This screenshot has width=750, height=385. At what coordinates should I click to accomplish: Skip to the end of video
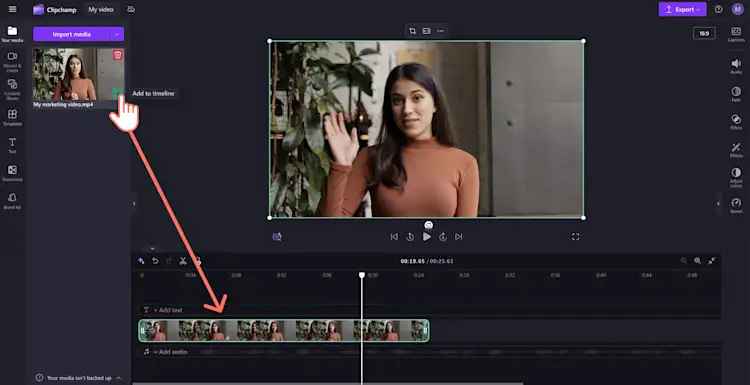458,237
